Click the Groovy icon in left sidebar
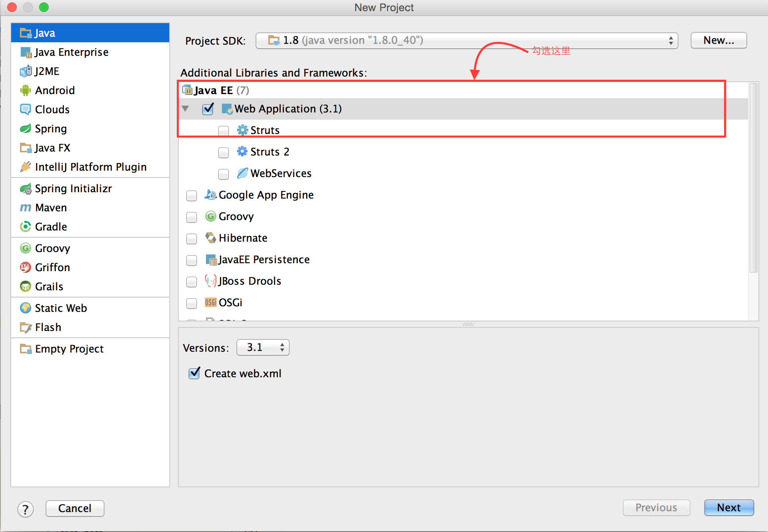This screenshot has width=768, height=532. [26, 248]
